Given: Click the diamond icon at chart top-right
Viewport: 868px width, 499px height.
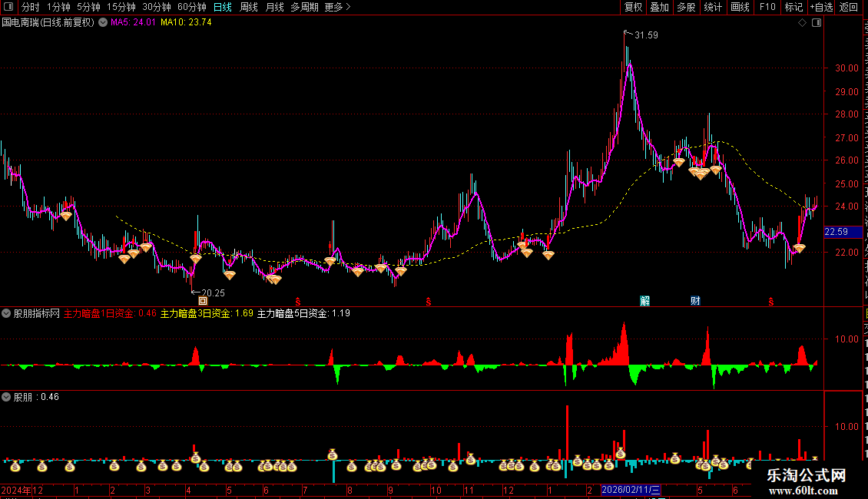Looking at the screenshot, I should (x=802, y=23).
